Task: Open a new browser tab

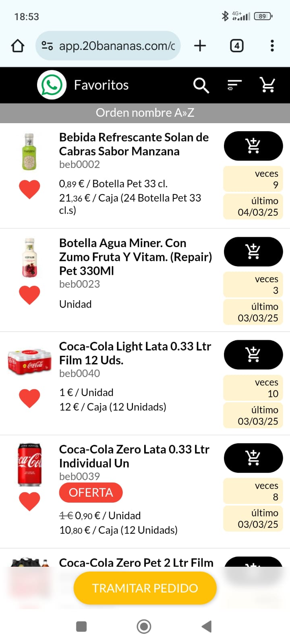Action: 200,46
